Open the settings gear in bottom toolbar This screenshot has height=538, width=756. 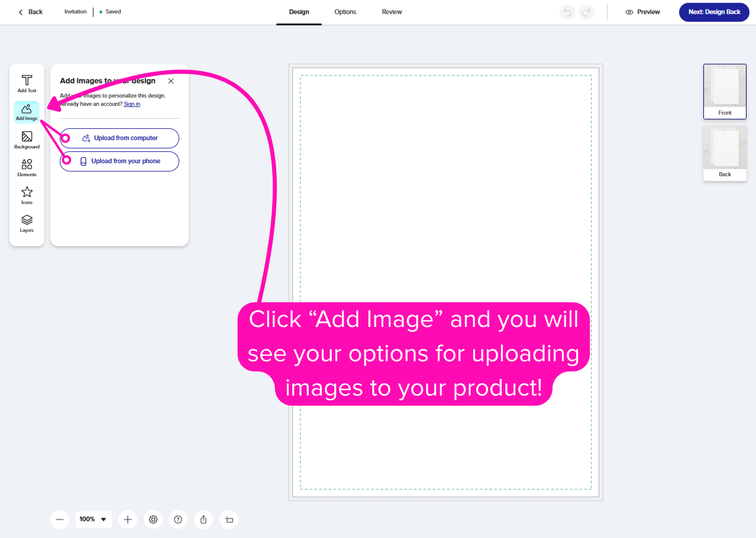tap(153, 519)
